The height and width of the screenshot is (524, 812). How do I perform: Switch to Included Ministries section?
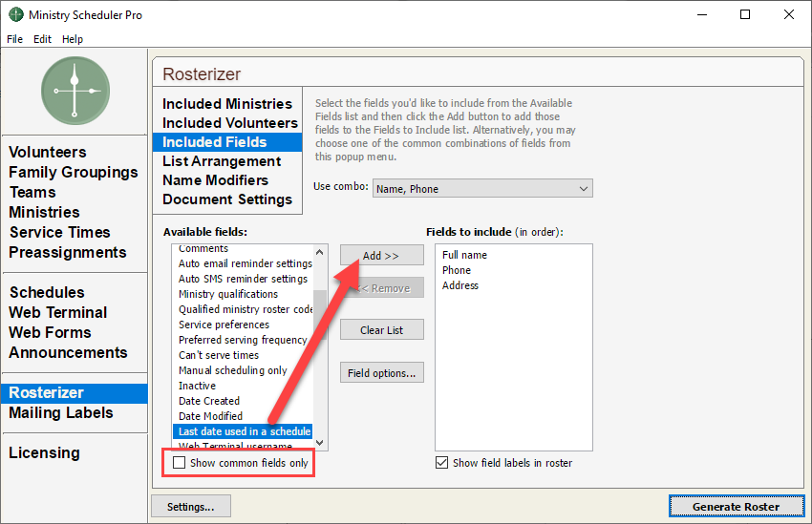[227, 104]
